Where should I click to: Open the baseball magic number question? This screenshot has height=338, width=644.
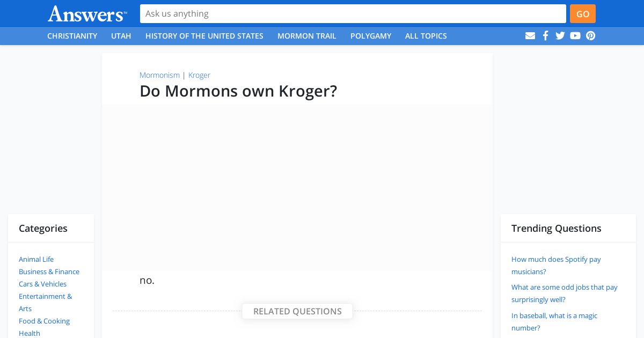tap(554, 322)
